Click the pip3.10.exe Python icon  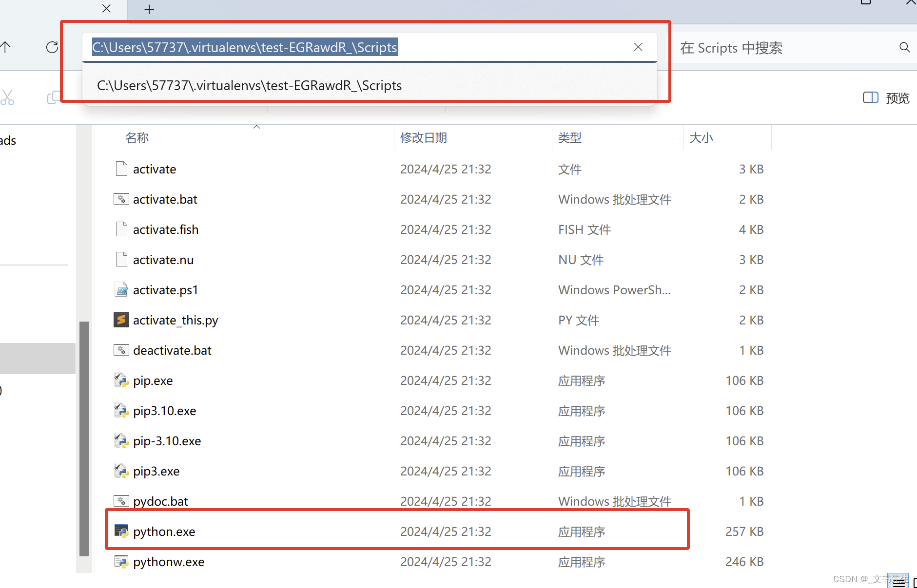[120, 410]
